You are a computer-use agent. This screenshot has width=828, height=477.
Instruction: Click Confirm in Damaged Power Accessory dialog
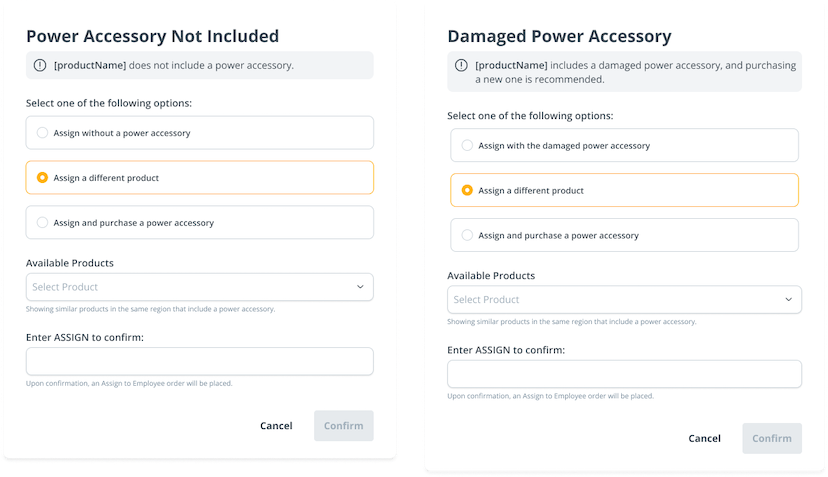pos(771,438)
